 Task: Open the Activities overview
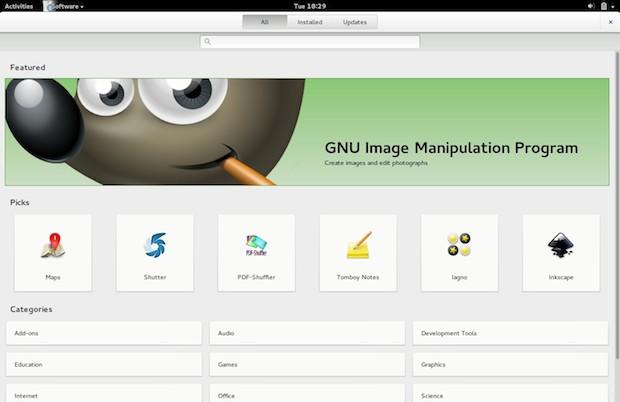coord(19,6)
